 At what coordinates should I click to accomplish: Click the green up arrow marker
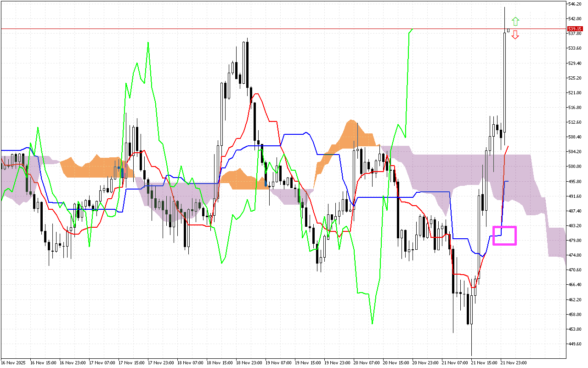coord(515,21)
